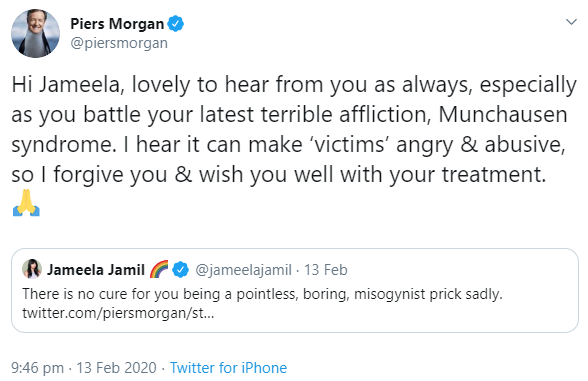Click the praying hands emoji
Image resolution: width=588 pixels, height=381 pixels.
coord(26,203)
